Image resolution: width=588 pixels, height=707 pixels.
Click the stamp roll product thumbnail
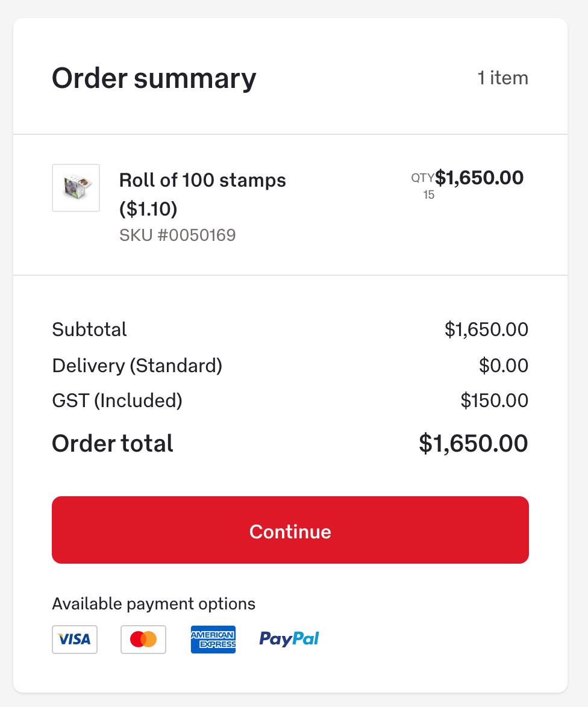(x=76, y=188)
